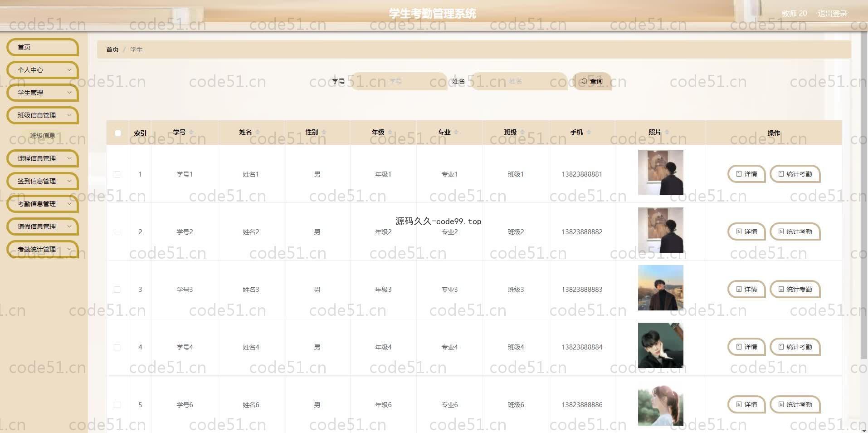Expand 考勤信息管理 sidebar menu
Screen dimensions: 868x433
43,204
